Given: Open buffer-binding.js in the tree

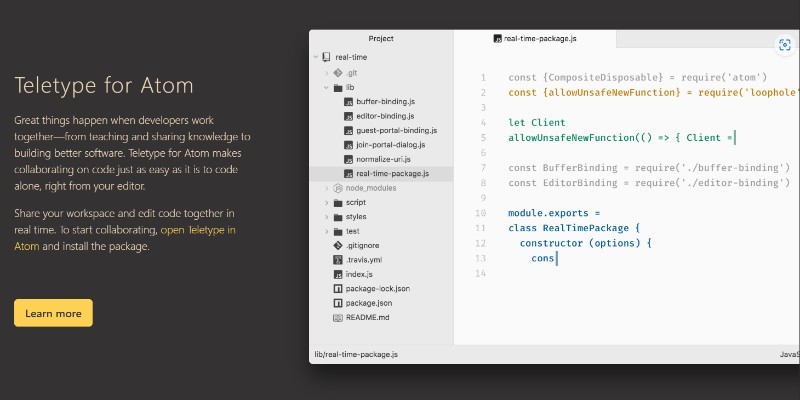Looking at the screenshot, I should click(x=386, y=102).
